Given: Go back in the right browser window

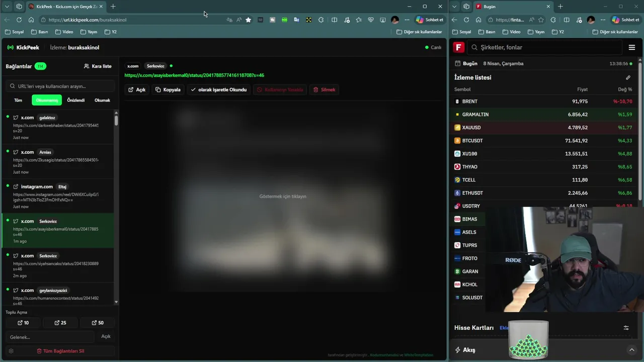Looking at the screenshot, I should tap(454, 20).
